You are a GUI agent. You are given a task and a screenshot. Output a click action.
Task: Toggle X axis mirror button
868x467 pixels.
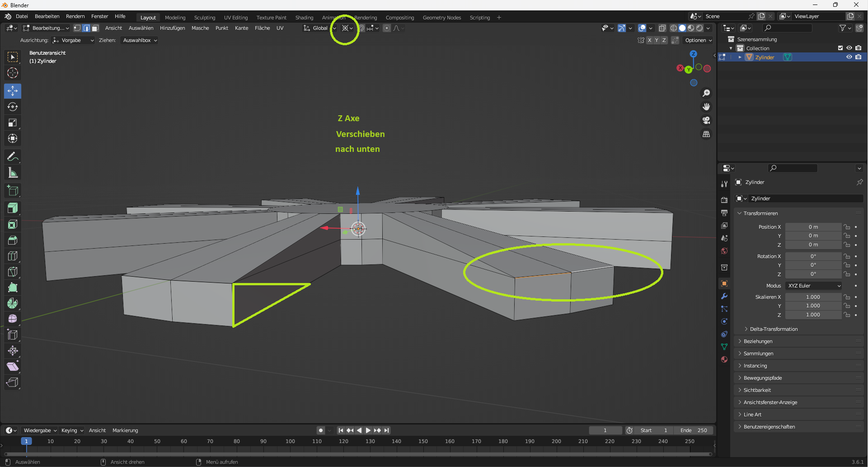point(650,40)
